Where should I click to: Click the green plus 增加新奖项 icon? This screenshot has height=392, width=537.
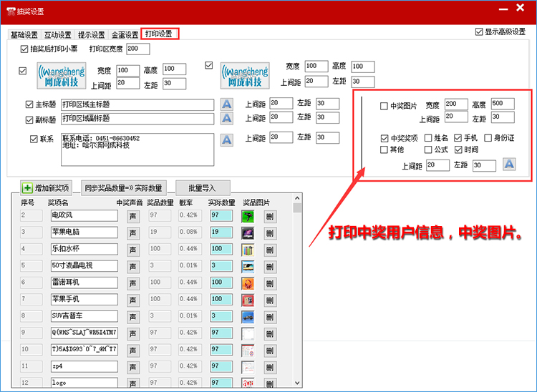[x=27, y=188]
